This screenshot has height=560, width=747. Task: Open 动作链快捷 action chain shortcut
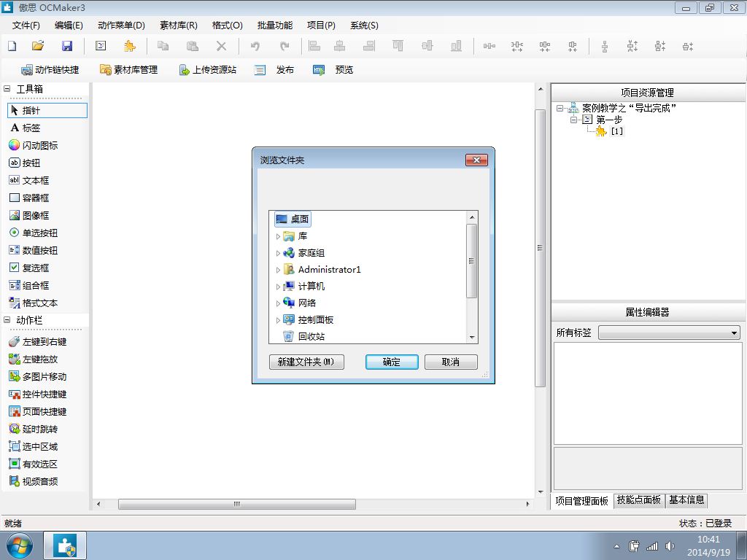coord(50,69)
